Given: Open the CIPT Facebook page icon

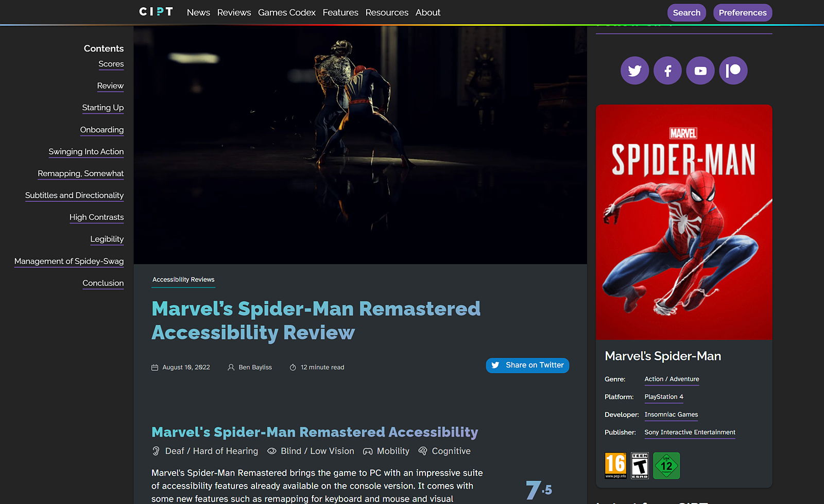Looking at the screenshot, I should [x=667, y=71].
